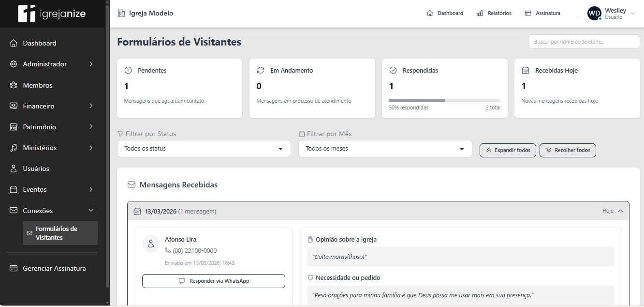644x307 pixels.
Task: Go to Relatórios in top navigation
Action: (x=494, y=14)
